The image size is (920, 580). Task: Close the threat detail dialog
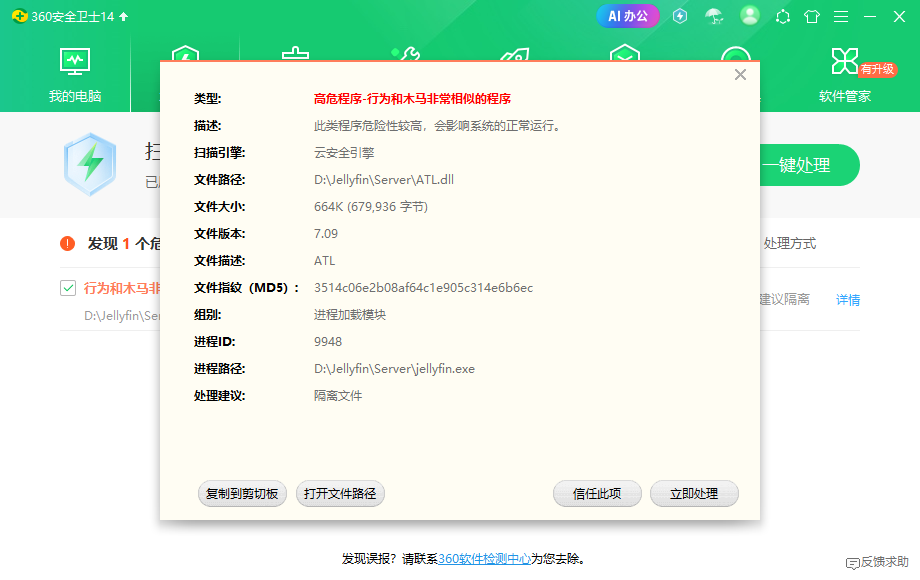coord(740,74)
